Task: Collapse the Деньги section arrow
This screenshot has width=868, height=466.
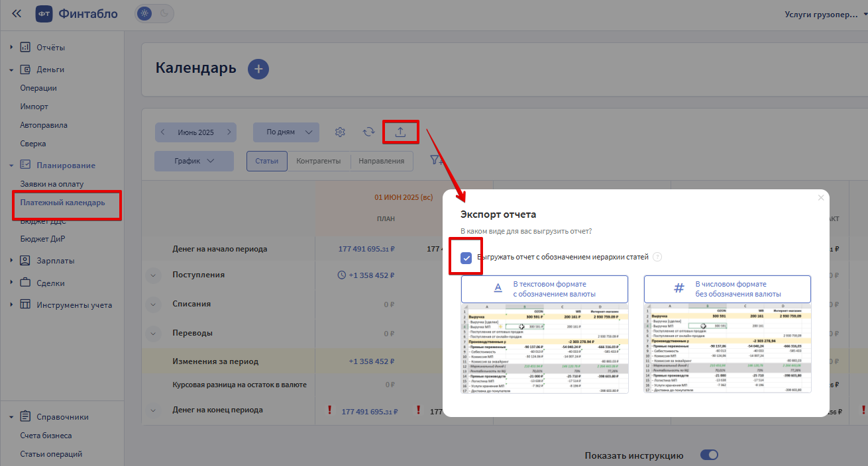Action: [x=11, y=70]
